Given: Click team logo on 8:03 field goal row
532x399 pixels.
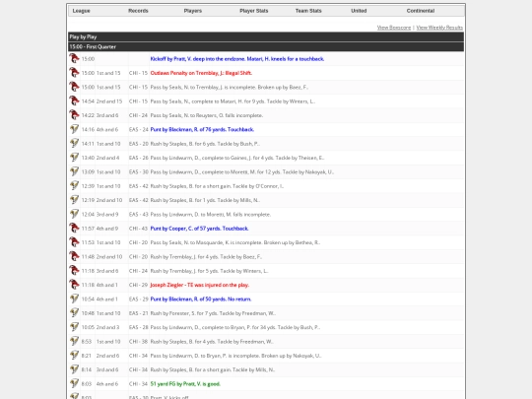Looking at the screenshot, I should click(x=74, y=384).
